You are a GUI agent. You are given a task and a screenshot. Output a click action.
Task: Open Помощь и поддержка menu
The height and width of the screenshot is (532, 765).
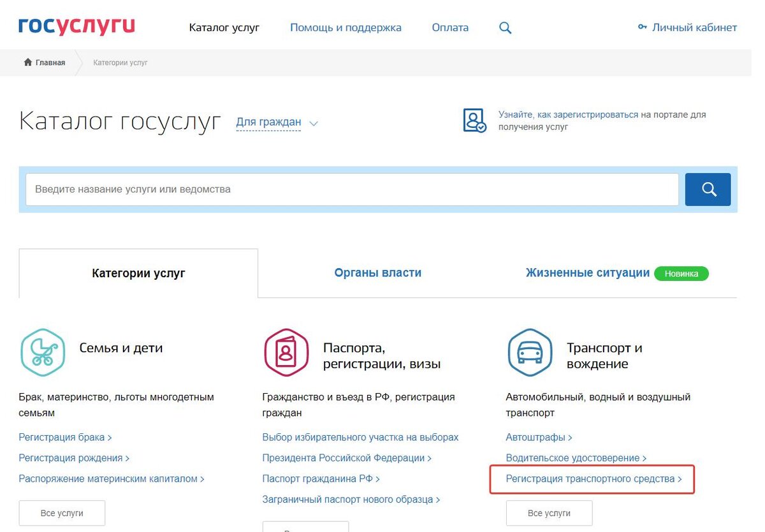(x=346, y=27)
